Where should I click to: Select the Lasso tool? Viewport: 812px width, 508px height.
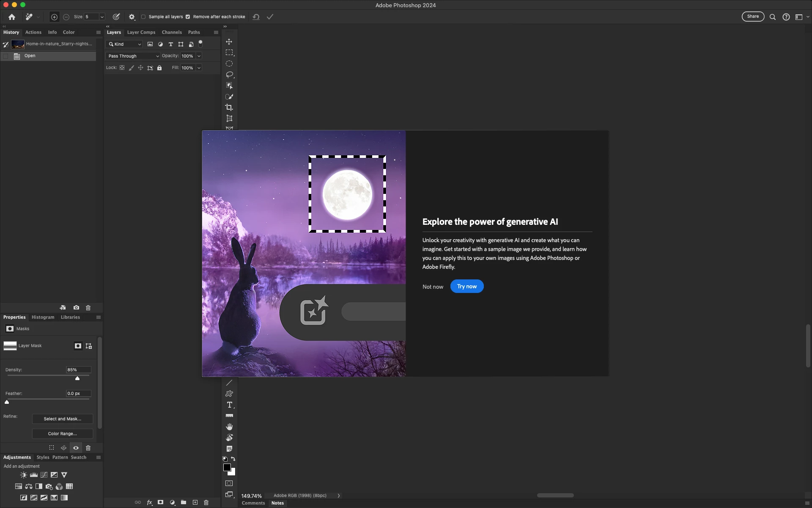(x=229, y=75)
